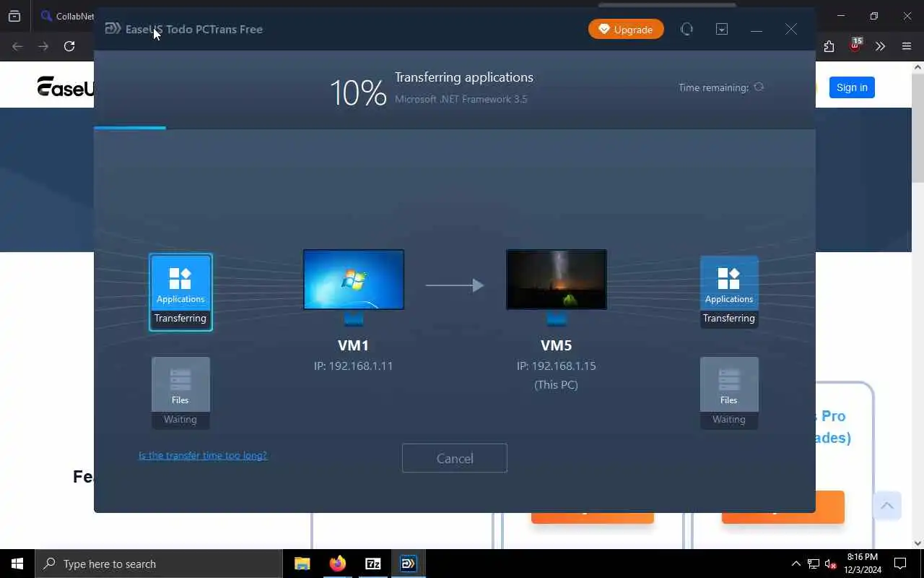Click the '(This PC)' label

pos(556,384)
